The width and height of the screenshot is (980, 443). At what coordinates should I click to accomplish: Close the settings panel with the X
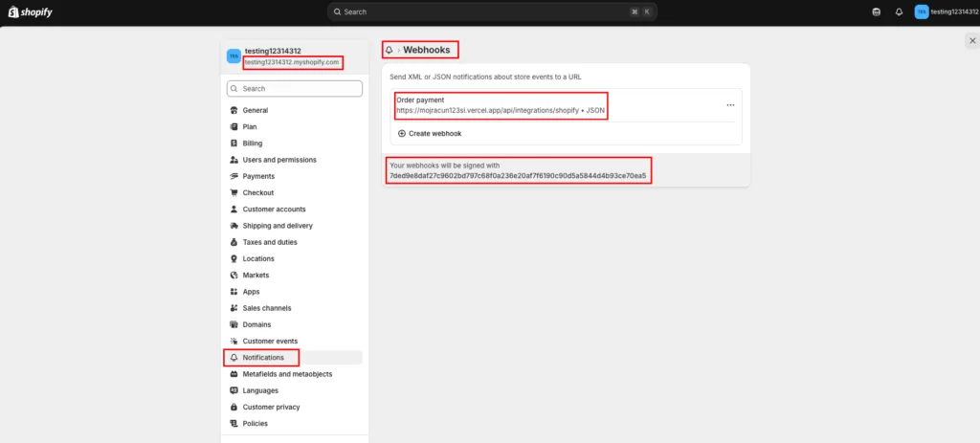(x=972, y=40)
